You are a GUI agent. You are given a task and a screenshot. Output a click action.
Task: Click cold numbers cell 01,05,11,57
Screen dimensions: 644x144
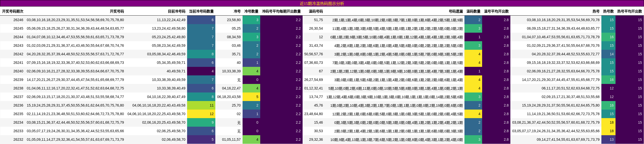[x=231, y=139]
